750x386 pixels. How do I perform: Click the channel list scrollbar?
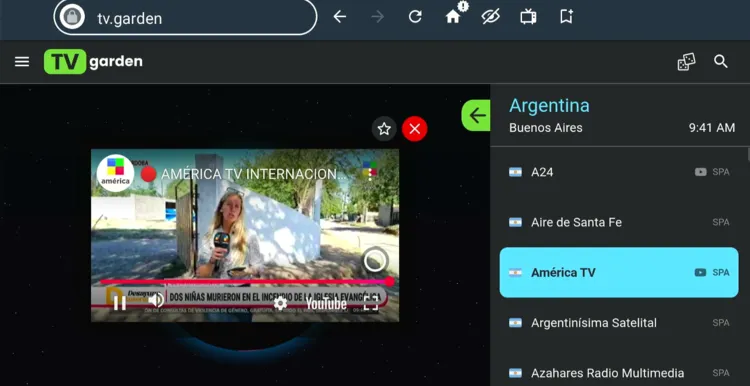tap(748, 155)
